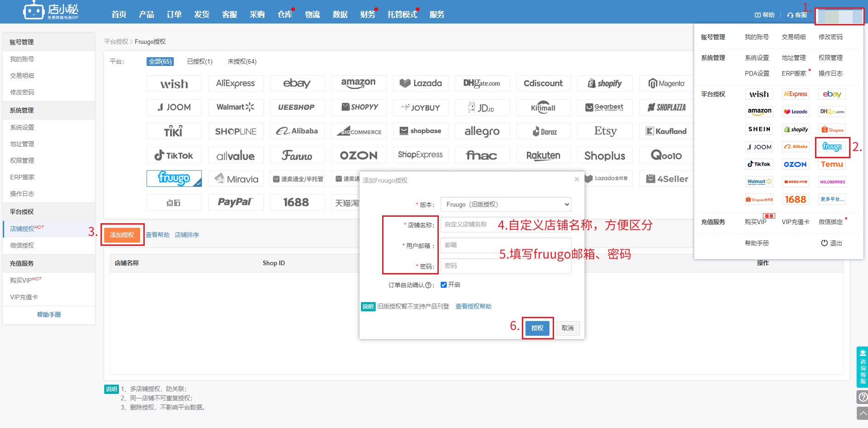Select the DHgate.com platform tile

click(482, 83)
